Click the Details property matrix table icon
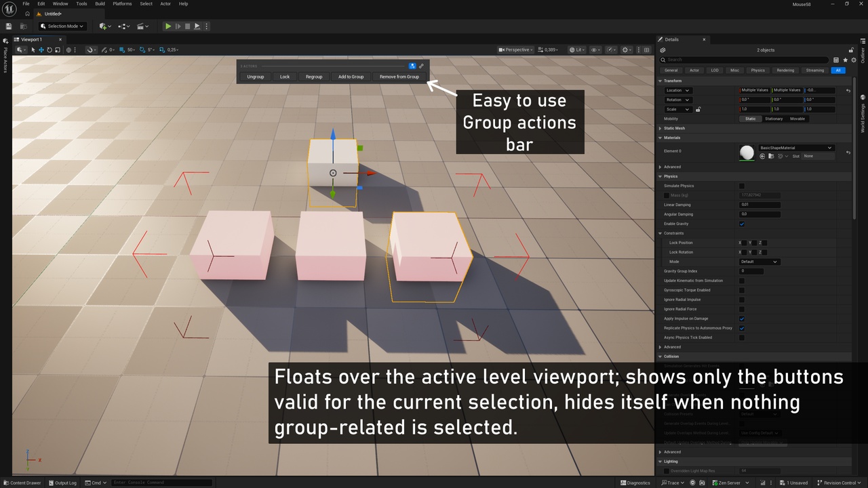This screenshot has height=488, width=868. point(836,60)
